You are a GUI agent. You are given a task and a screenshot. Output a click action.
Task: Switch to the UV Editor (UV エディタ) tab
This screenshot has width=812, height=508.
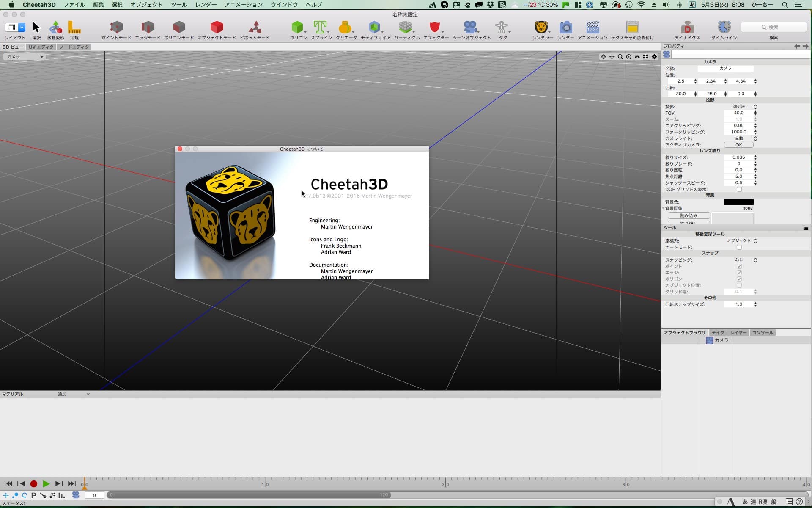pyautogui.click(x=41, y=47)
